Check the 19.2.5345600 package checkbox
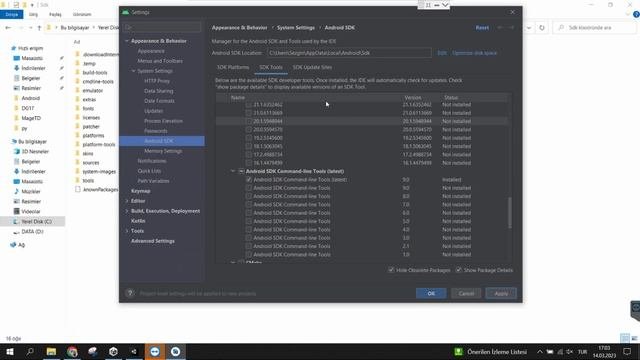This screenshot has width=640, height=360. point(249,138)
